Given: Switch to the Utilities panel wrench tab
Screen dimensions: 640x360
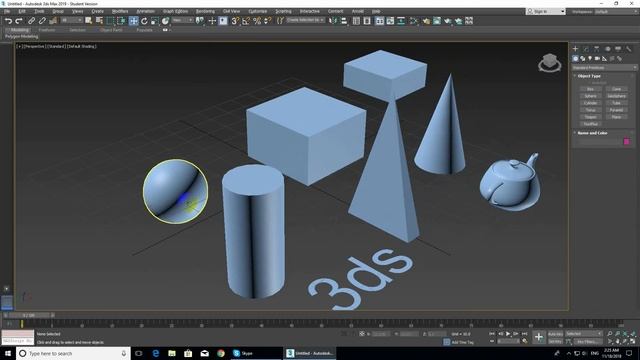Looking at the screenshot, I should [629, 49].
